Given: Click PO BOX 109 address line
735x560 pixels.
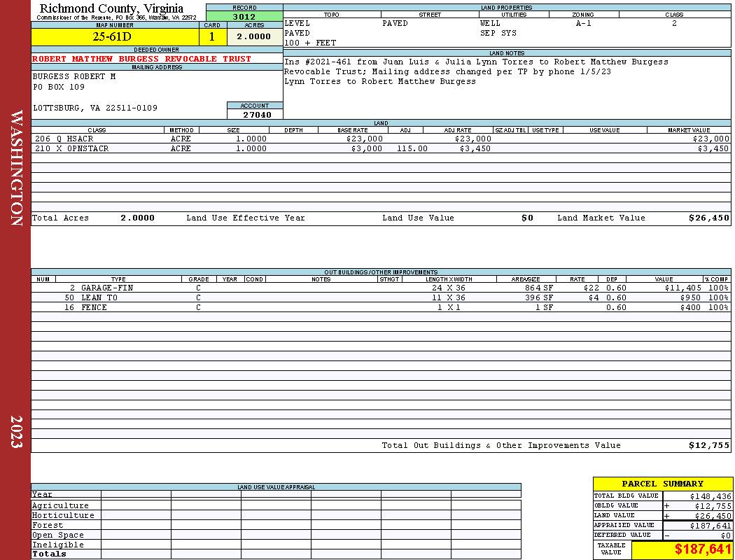Looking at the screenshot, I should [59, 87].
